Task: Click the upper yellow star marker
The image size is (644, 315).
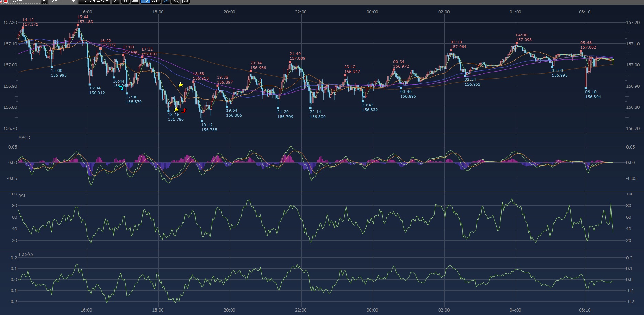Action: tap(180, 85)
